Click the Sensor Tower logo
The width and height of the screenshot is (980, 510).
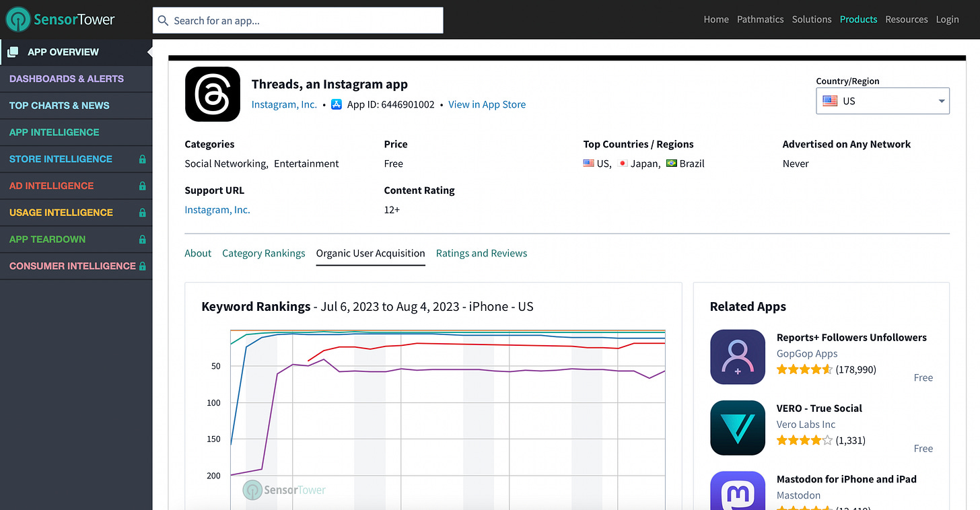[x=61, y=20]
